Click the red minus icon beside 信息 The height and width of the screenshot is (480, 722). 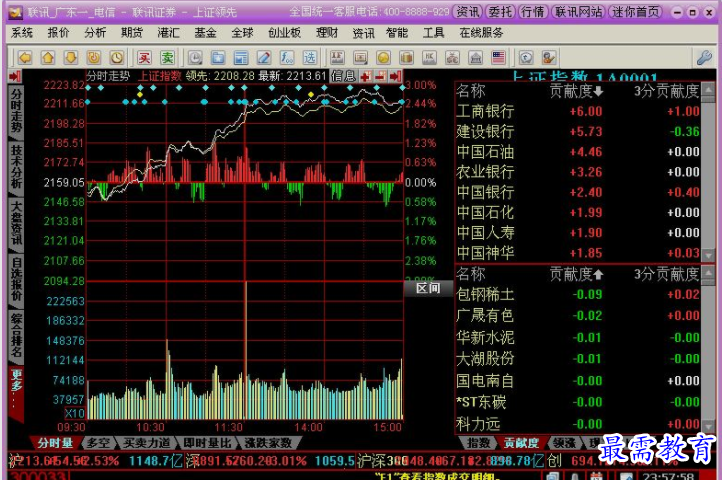pyautogui.click(x=380, y=76)
